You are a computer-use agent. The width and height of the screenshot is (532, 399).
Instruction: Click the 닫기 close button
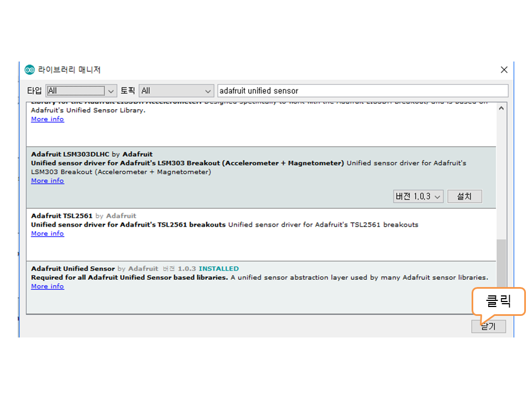pyautogui.click(x=489, y=326)
